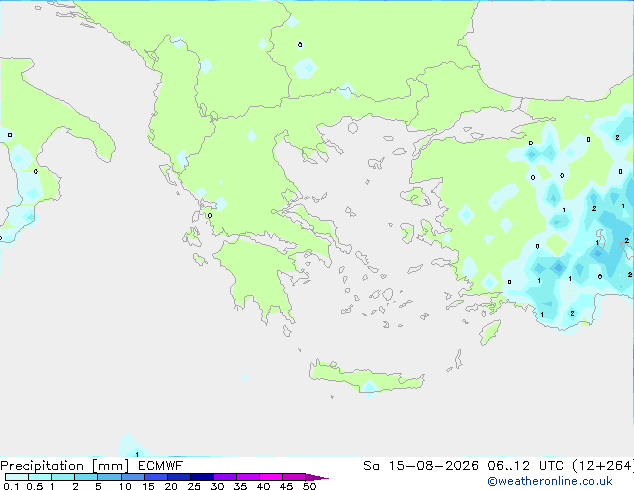Click the 'Sa 15-08-2026' forecast date text
634x490 pixels.
coord(421,465)
